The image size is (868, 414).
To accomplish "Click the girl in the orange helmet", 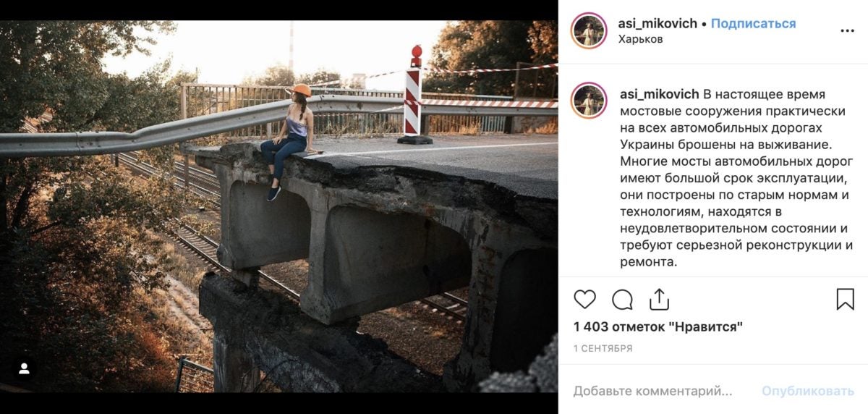I will coord(292,138).
